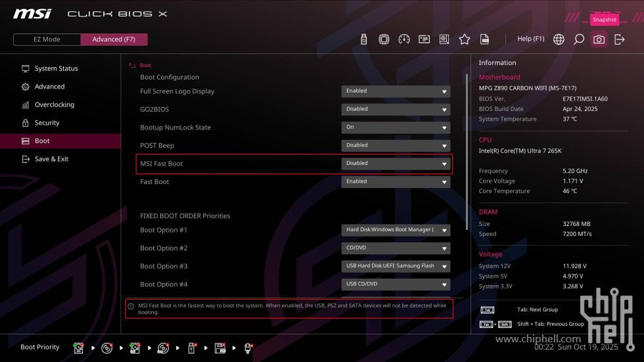Expand the Full Screen Logo Display dropdown
644x362 pixels.
click(396, 91)
